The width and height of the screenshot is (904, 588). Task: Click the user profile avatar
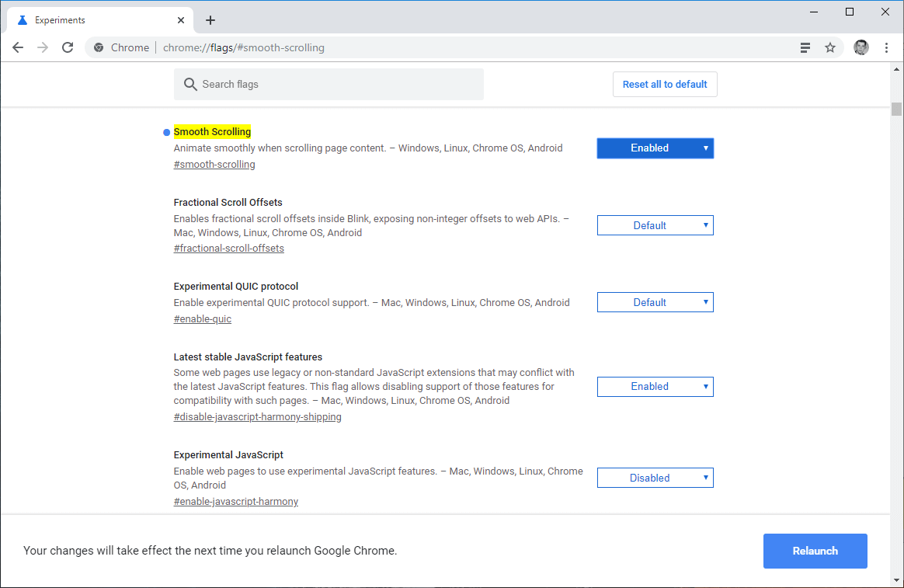click(861, 47)
